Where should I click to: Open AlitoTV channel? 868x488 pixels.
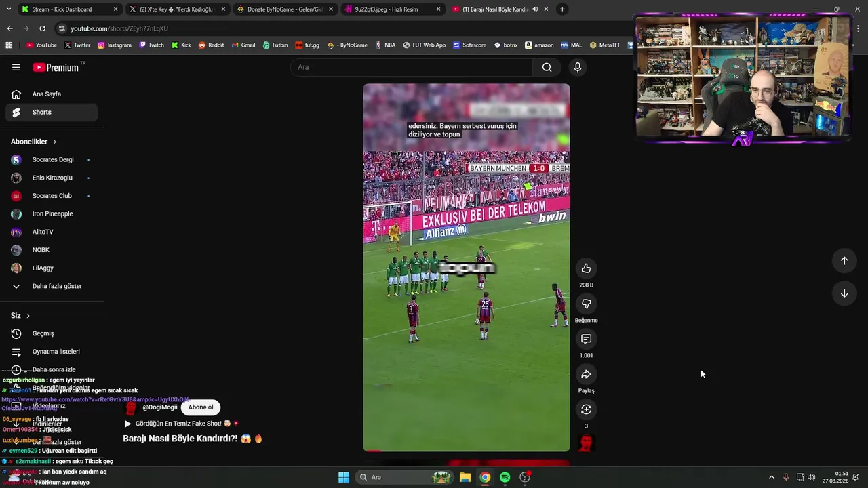(x=52, y=232)
